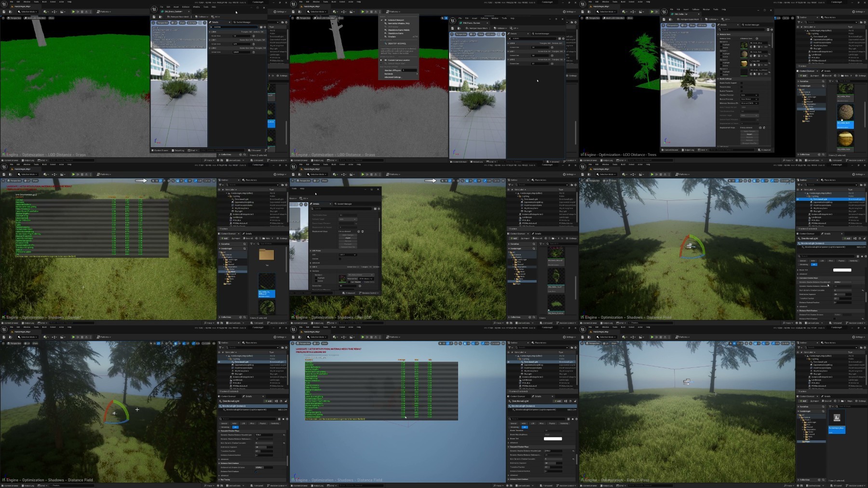The image size is (868, 488).
Task: Tick Selected Viewport option in top-middle play menu
Action: [x=396, y=20]
